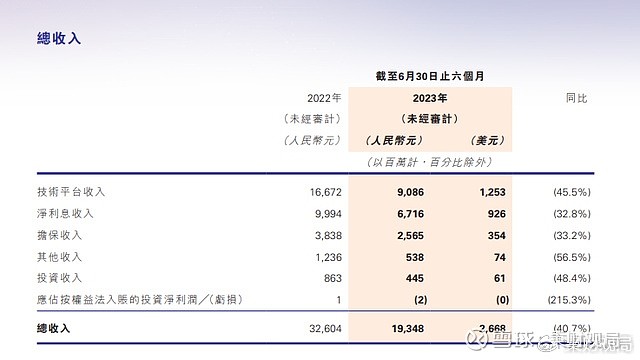Select the 2023年 column header
The image size is (640, 360).
pyautogui.click(x=430, y=98)
